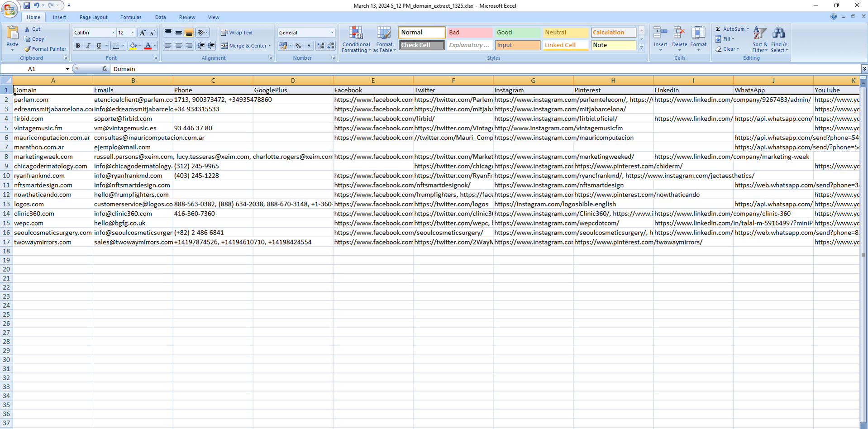The width and height of the screenshot is (868, 429).
Task: Click the formula bar input showing Domain
Action: coord(484,69)
